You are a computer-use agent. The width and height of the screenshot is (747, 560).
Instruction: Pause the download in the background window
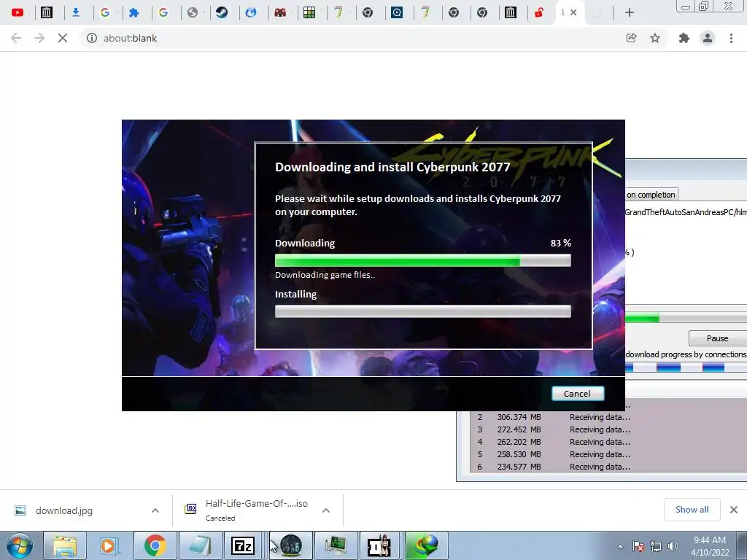718,338
